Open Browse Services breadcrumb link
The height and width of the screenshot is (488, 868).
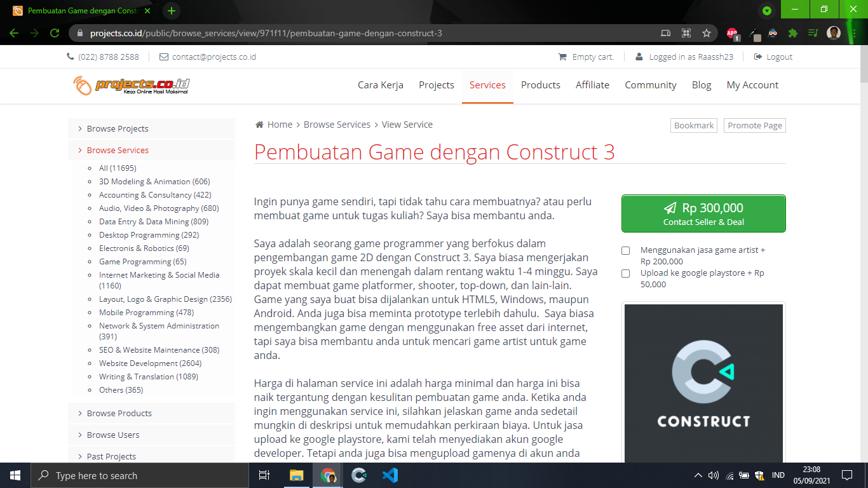[337, 125]
